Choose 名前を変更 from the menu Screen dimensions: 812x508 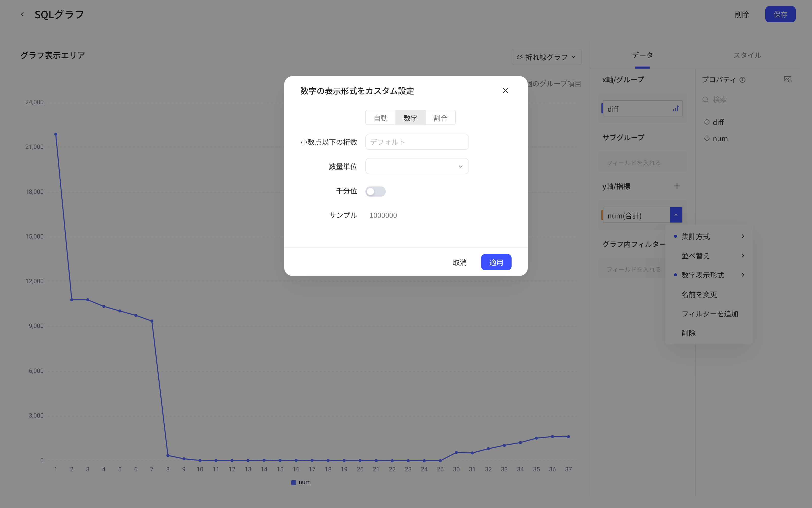[709, 294]
